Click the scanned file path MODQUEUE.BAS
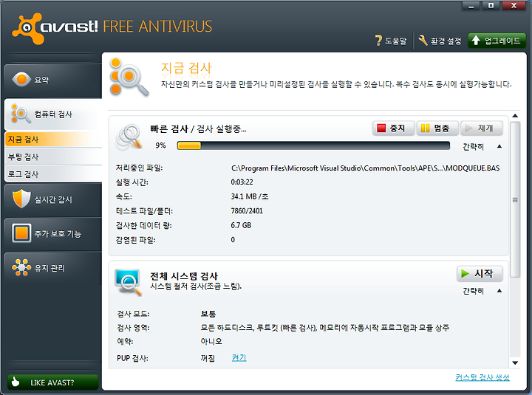 365,168
